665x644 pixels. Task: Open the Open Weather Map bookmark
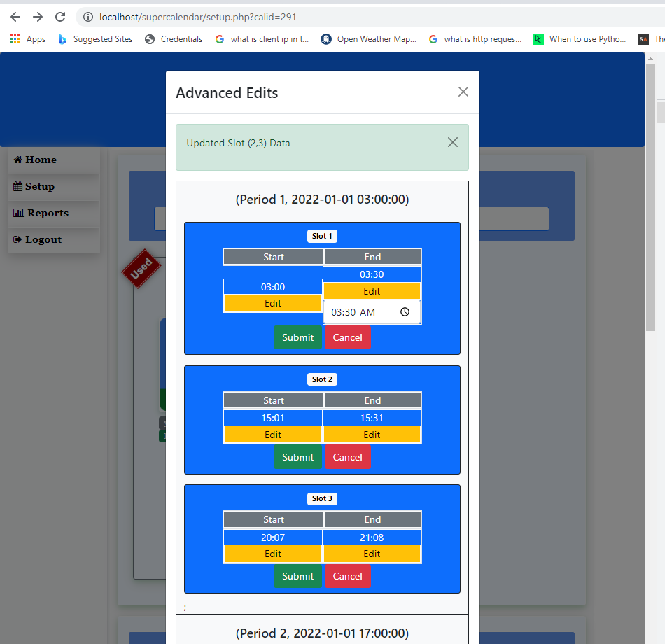click(x=368, y=39)
